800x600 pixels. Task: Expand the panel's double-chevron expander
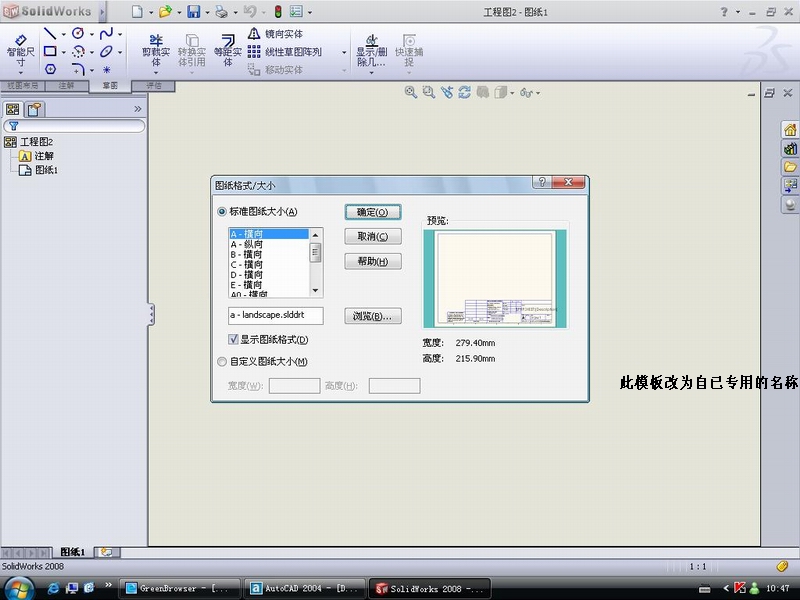pyautogui.click(x=137, y=109)
